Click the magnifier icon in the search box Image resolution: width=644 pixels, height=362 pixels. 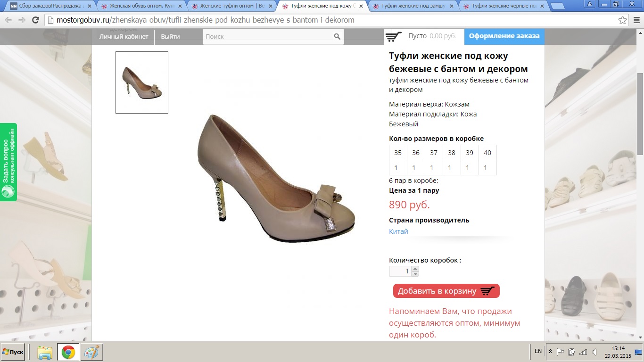coord(337,36)
